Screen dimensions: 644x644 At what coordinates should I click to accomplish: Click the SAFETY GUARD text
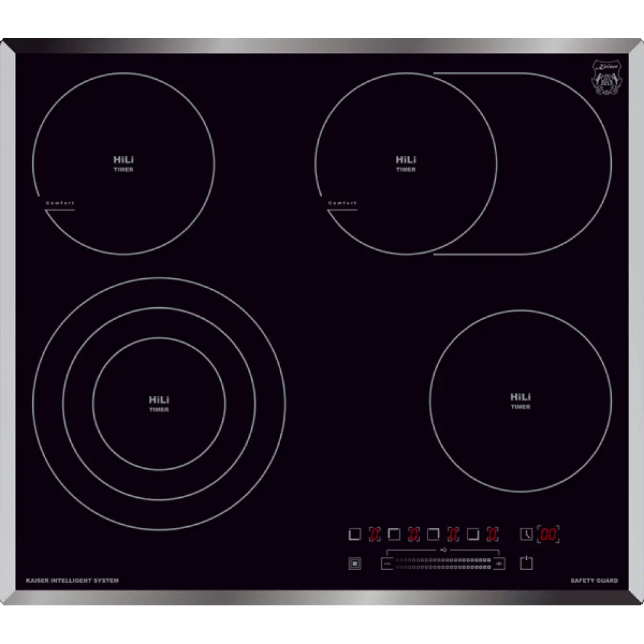point(594,580)
